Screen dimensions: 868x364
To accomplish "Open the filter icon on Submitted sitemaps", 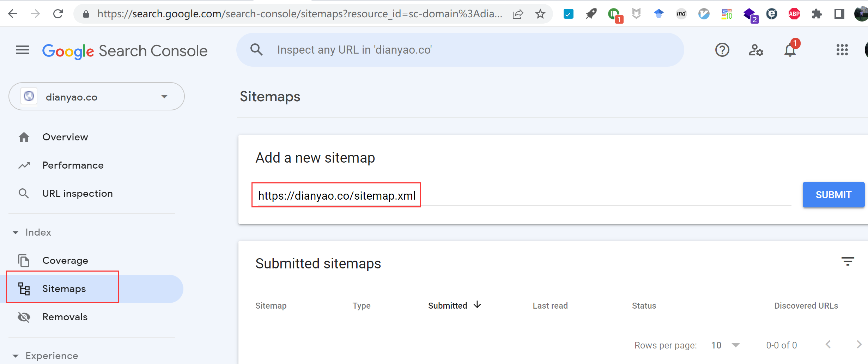I will point(848,261).
